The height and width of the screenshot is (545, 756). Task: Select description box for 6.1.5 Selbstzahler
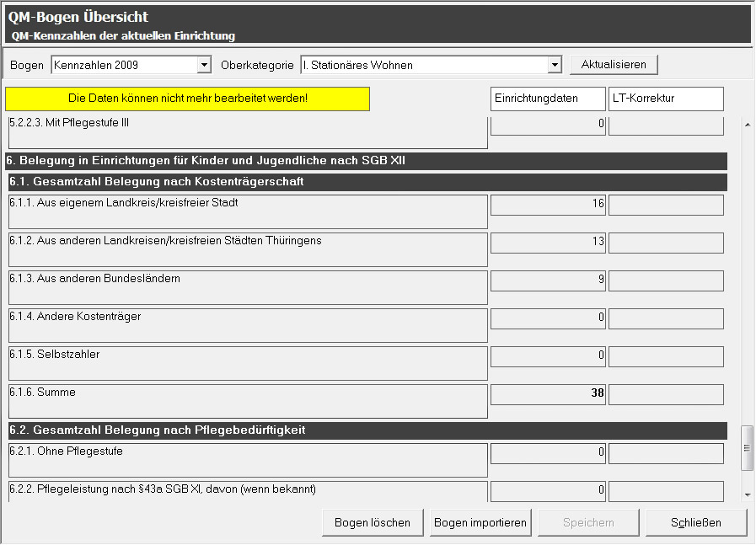pos(248,363)
